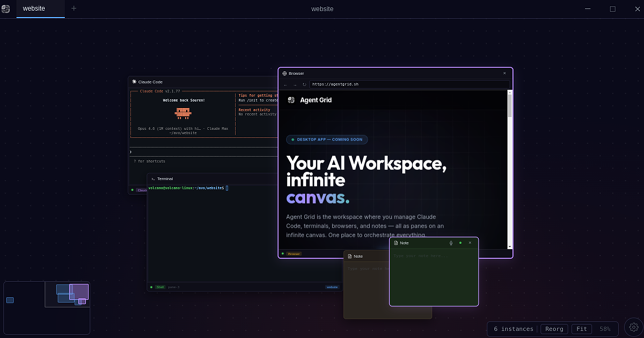Click the 6 instances label
Viewport: 644px width, 338px height.
click(514, 329)
